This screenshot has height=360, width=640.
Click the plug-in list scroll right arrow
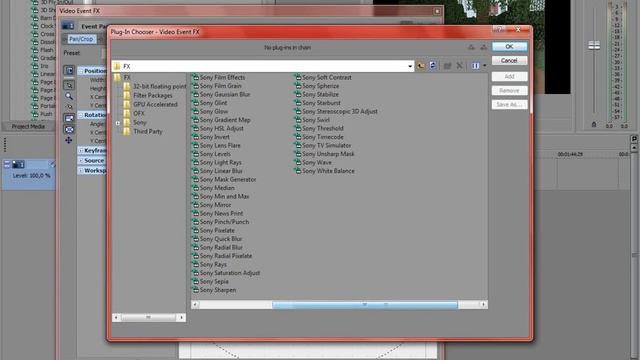[x=483, y=304]
